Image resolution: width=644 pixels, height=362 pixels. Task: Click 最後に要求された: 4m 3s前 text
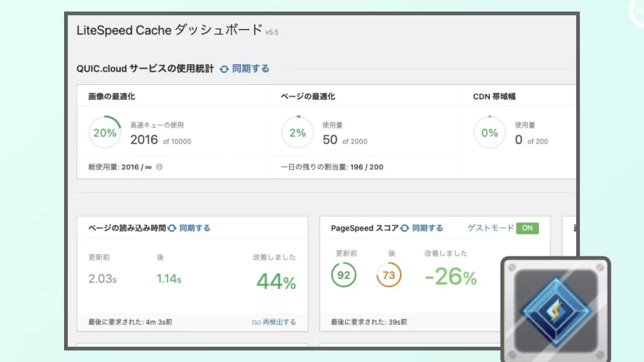tap(130, 322)
